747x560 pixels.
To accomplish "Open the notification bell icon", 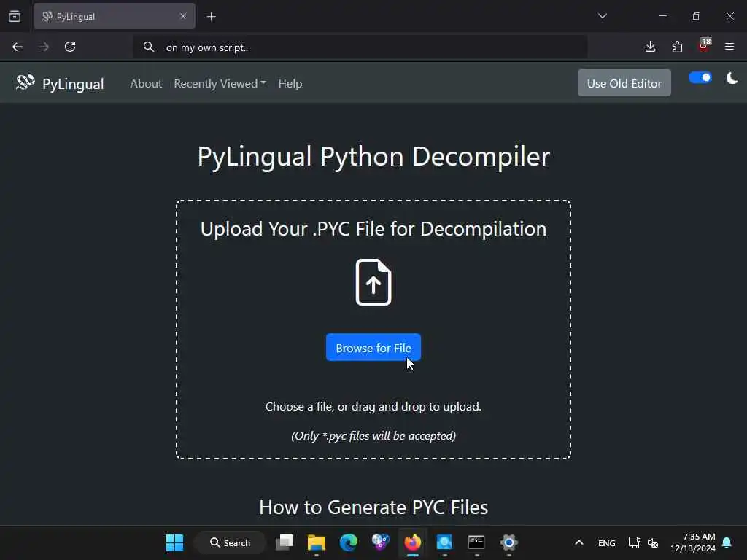I will coord(727,542).
